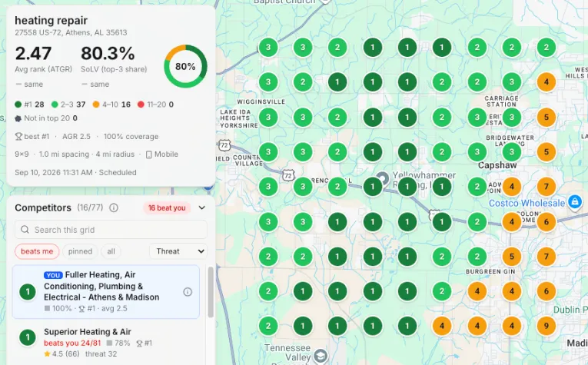588x365 pixels.
Task: Open info icon on Fuller Heating card
Action: click(x=188, y=292)
